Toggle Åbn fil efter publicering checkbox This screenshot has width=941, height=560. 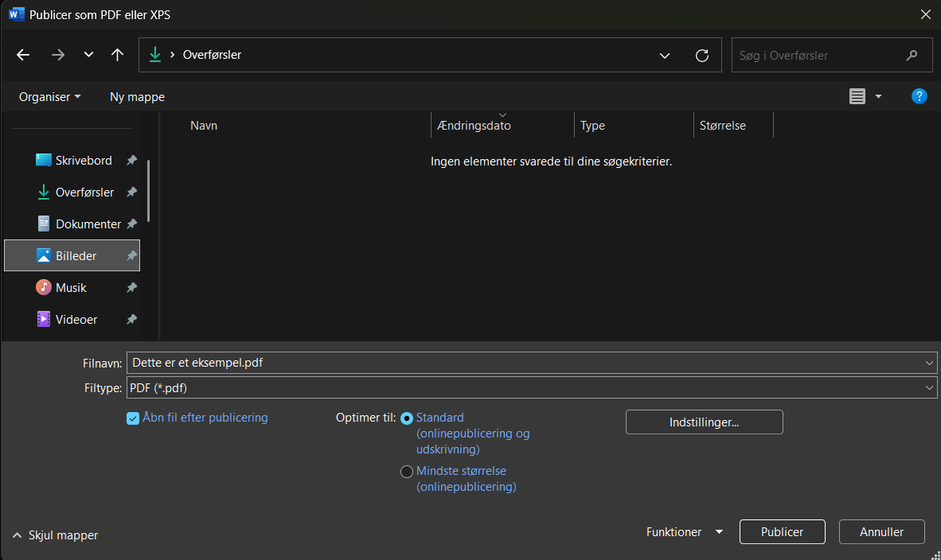click(x=133, y=418)
